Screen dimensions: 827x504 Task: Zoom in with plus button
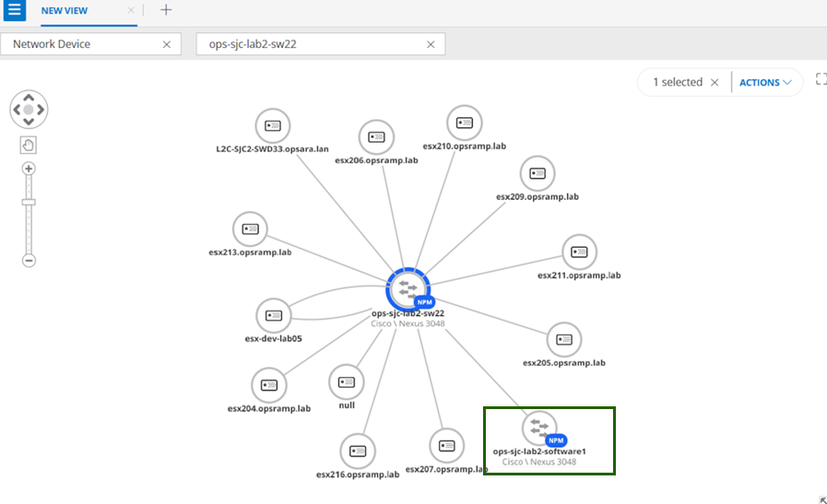[x=29, y=169]
